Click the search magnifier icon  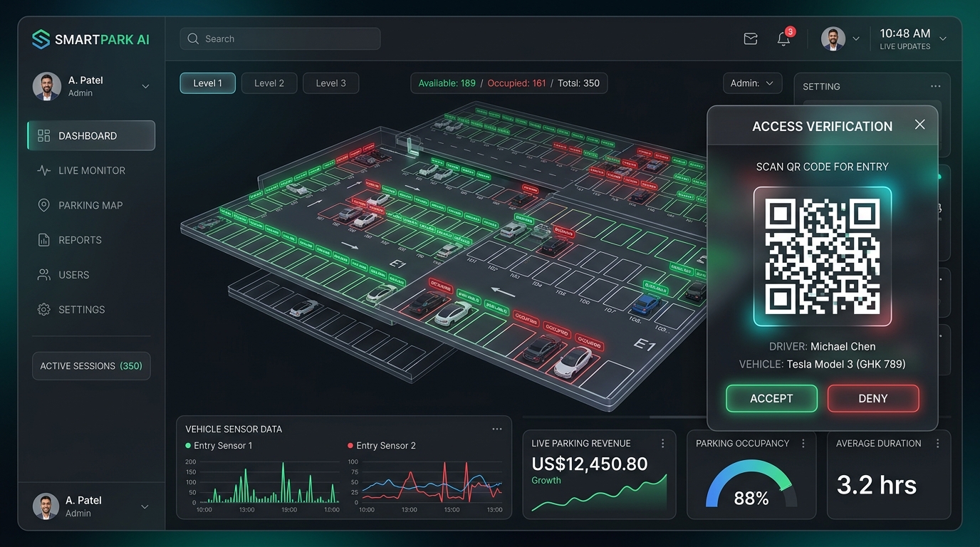point(193,39)
